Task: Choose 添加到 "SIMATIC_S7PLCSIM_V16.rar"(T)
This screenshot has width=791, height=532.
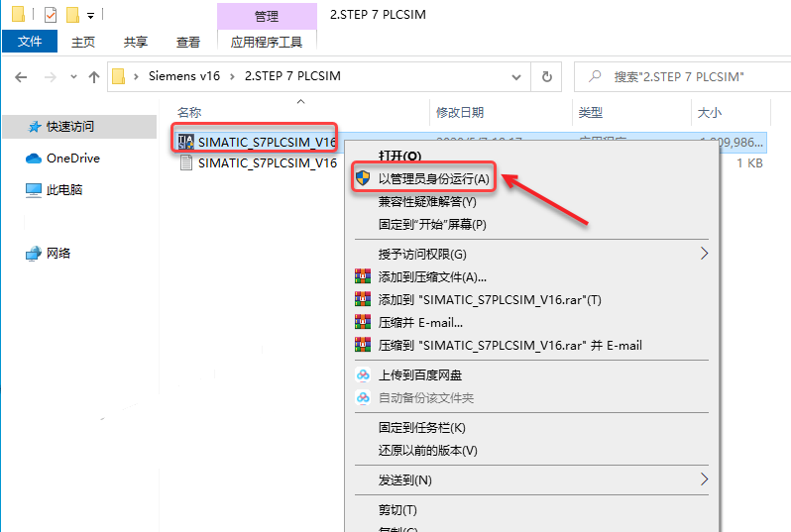Action: point(490,300)
